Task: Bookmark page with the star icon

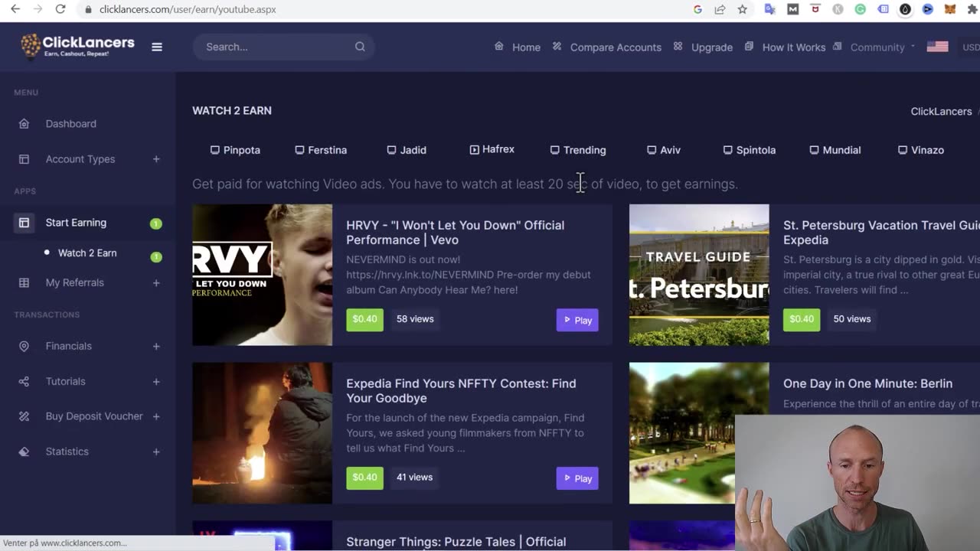Action: (x=742, y=9)
